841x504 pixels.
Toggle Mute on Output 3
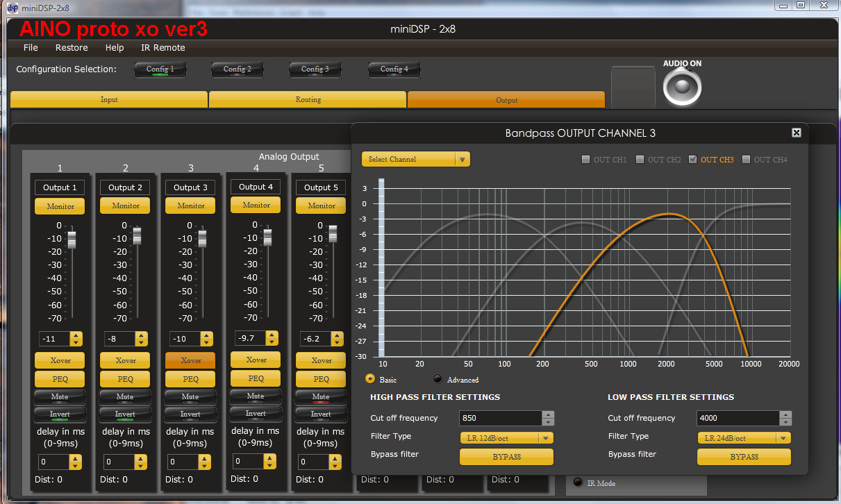pyautogui.click(x=190, y=397)
